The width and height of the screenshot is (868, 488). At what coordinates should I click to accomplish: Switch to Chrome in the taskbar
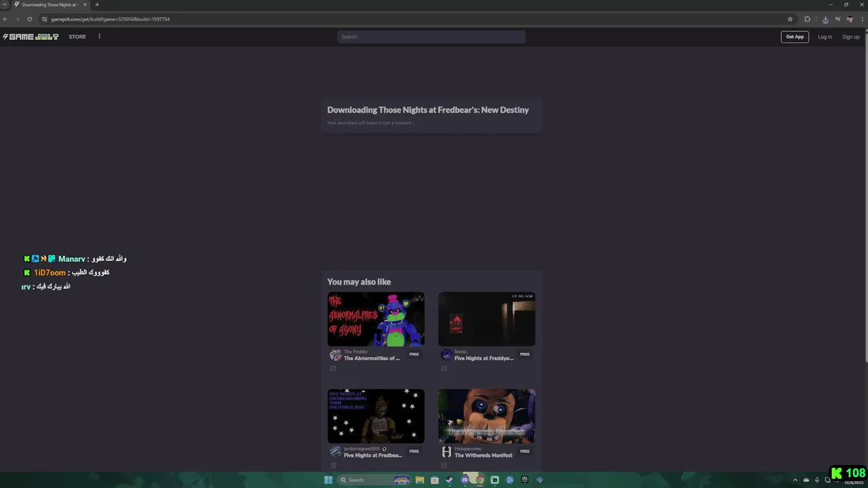coord(479,480)
